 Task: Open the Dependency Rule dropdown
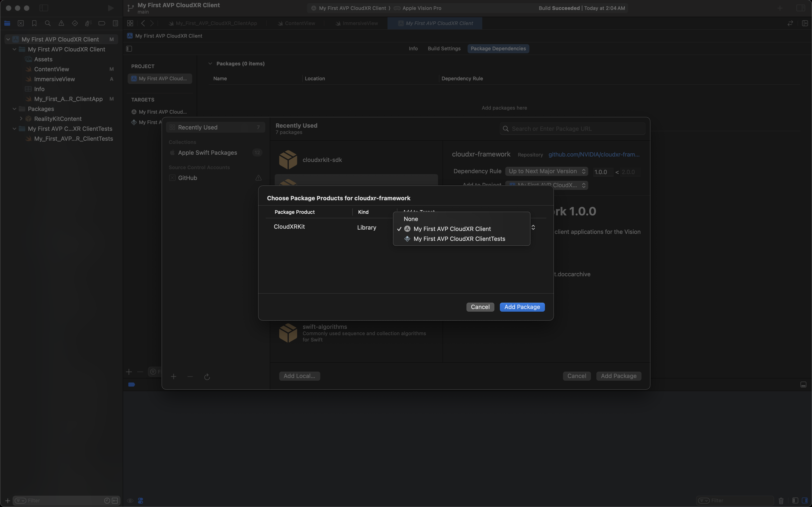(547, 171)
